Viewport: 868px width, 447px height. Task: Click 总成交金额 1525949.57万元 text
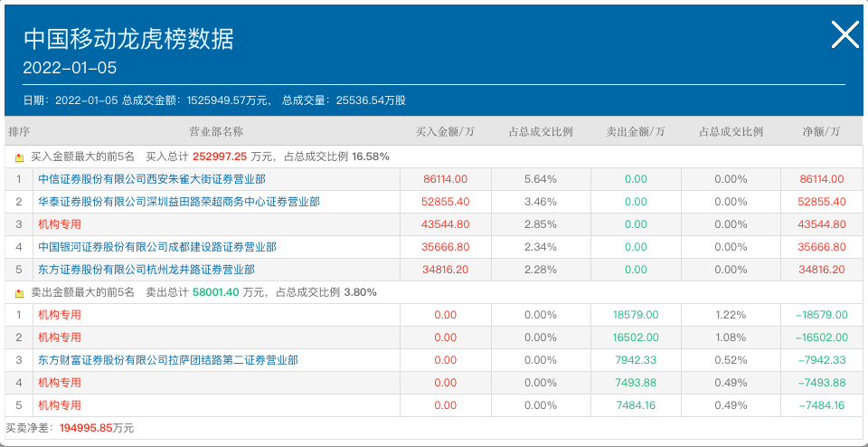(x=196, y=100)
